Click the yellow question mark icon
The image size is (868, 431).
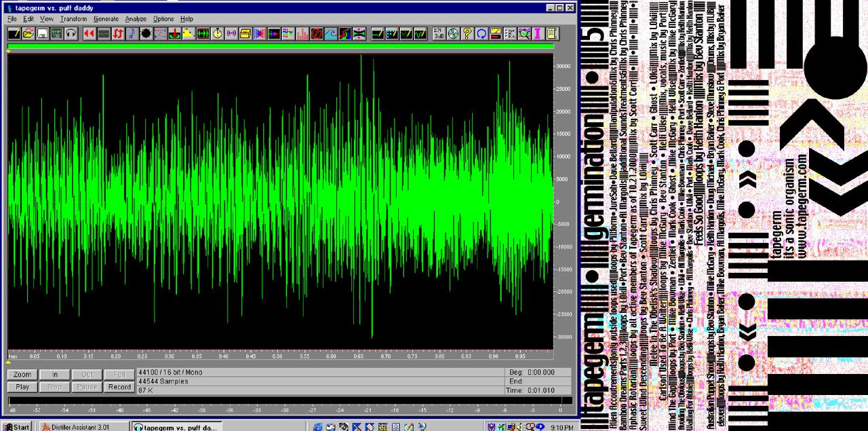[467, 33]
